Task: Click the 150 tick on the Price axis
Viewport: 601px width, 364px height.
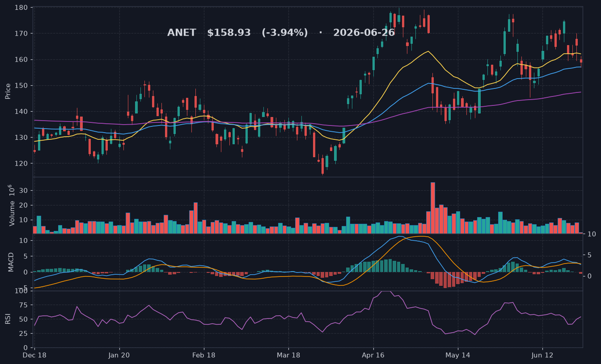Action: pyautogui.click(x=22, y=85)
